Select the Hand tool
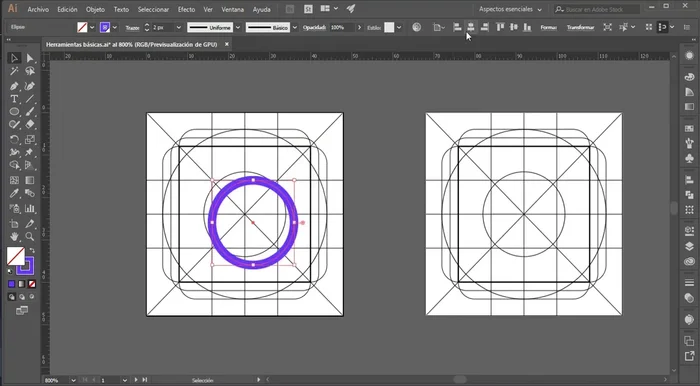Image resolution: width=700 pixels, height=386 pixels. coord(14,236)
